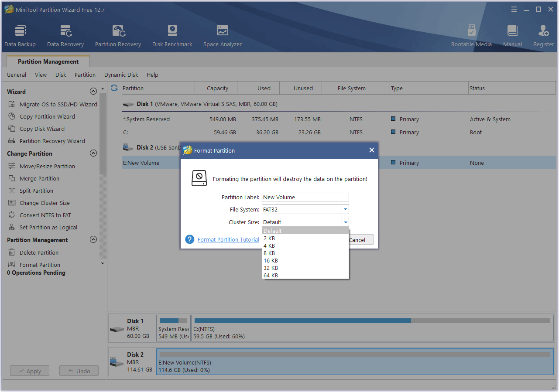This screenshot has width=559, height=392.
Task: Launch the Copy Disk Wizard
Action: (x=37, y=129)
